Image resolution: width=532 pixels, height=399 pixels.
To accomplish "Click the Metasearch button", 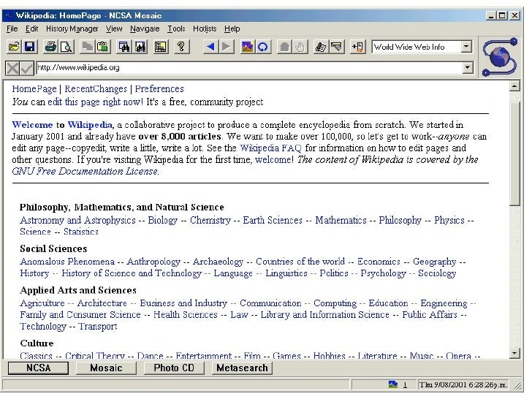I will (x=243, y=368).
